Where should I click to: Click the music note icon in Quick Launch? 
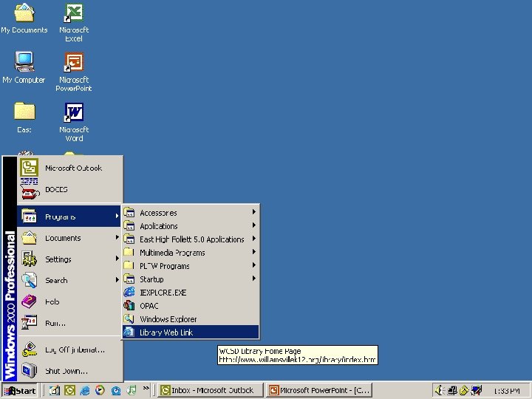tap(132, 391)
